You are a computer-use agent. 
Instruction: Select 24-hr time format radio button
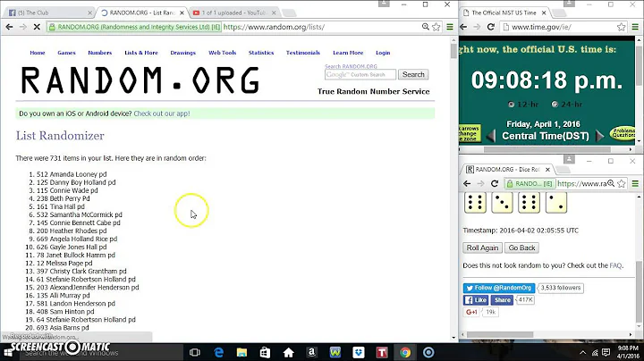click(x=555, y=105)
